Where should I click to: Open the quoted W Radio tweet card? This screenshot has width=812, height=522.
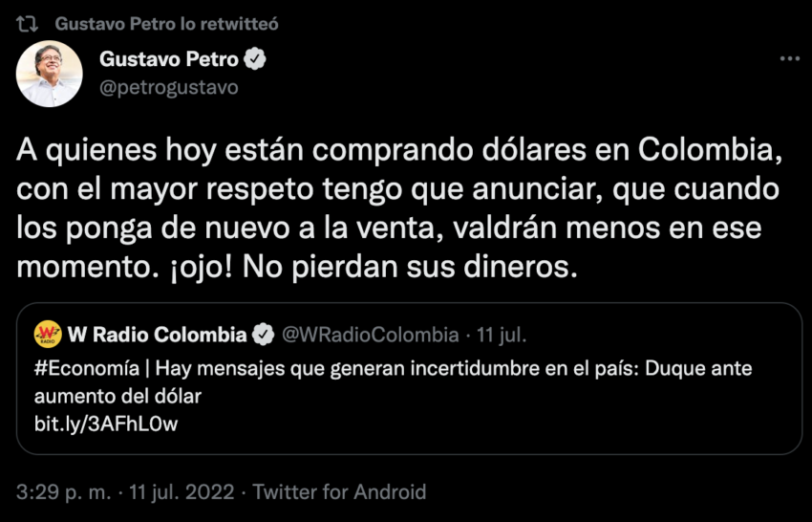tap(409, 379)
